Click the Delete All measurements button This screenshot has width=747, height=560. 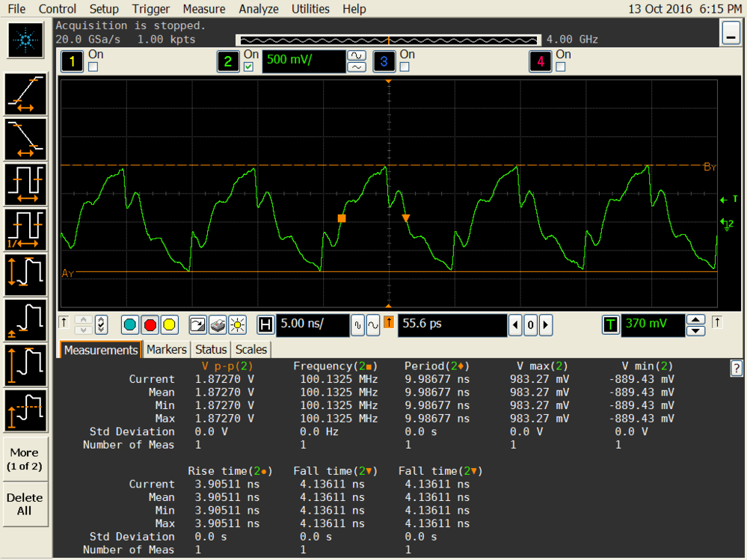tap(25, 504)
